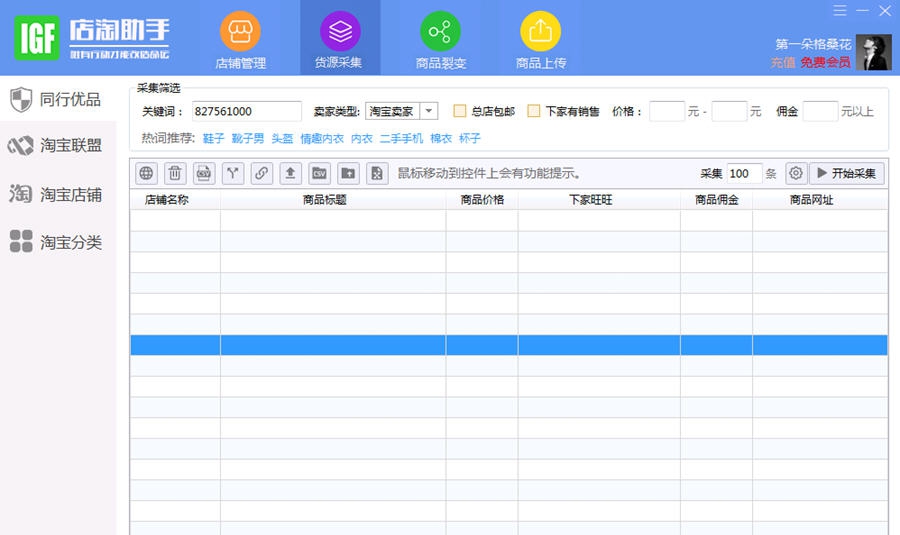900x535 pixels.
Task: Click the upload arrow icon
Action: click(x=290, y=173)
